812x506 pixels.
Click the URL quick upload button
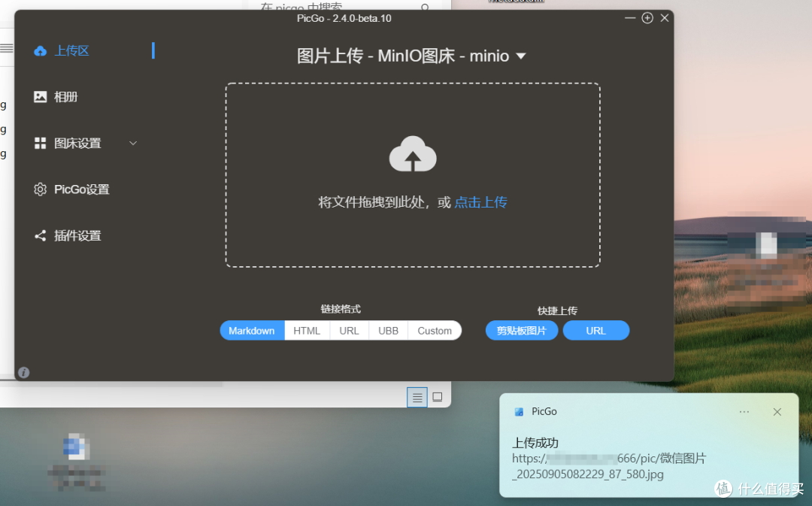(x=596, y=330)
